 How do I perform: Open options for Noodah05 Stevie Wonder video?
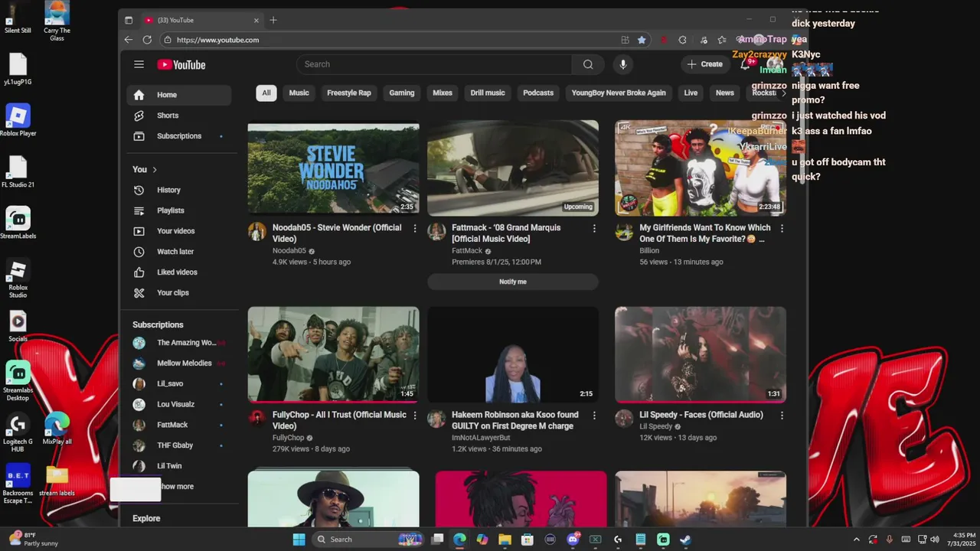tap(415, 228)
